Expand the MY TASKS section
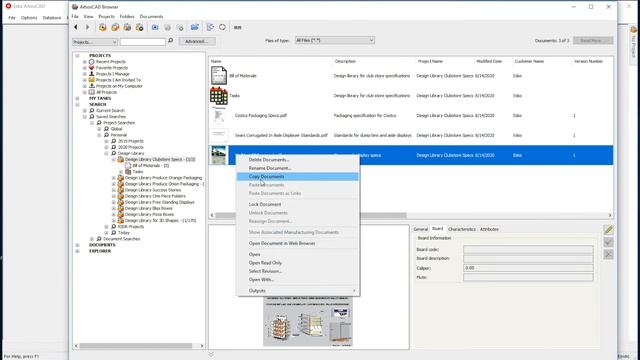 [x=77, y=98]
